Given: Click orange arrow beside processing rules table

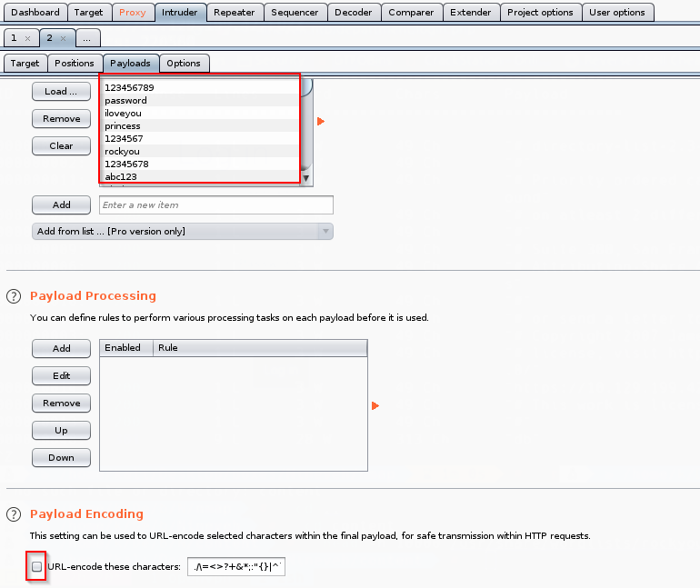Looking at the screenshot, I should (x=375, y=405).
